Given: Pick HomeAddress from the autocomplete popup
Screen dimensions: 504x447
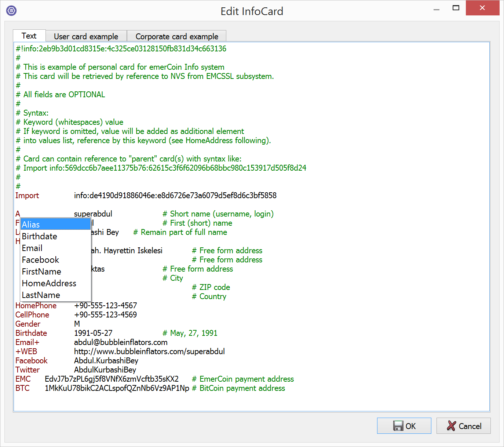Looking at the screenshot, I should tap(55, 283).
